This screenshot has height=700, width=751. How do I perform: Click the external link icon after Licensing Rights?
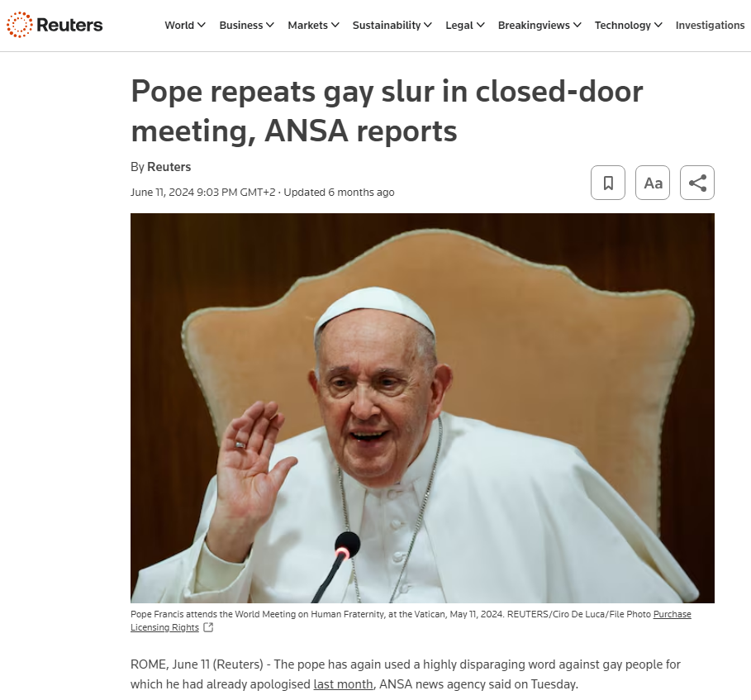[x=208, y=627]
